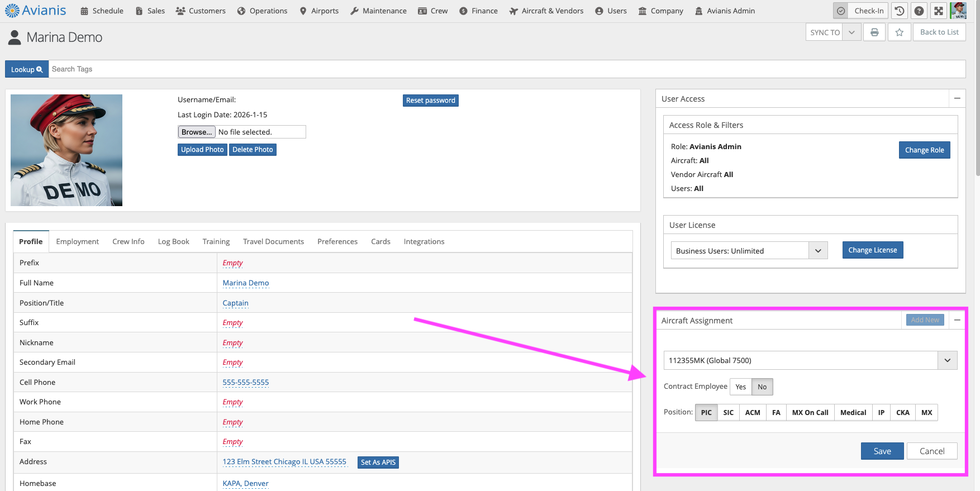Click the Reset password button
The image size is (980, 491).
pyautogui.click(x=430, y=101)
